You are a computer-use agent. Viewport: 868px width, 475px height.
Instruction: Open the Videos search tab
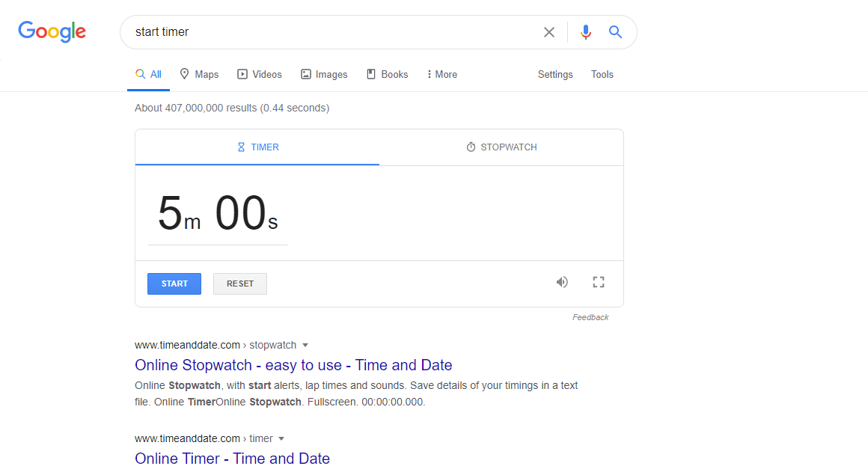(x=260, y=74)
